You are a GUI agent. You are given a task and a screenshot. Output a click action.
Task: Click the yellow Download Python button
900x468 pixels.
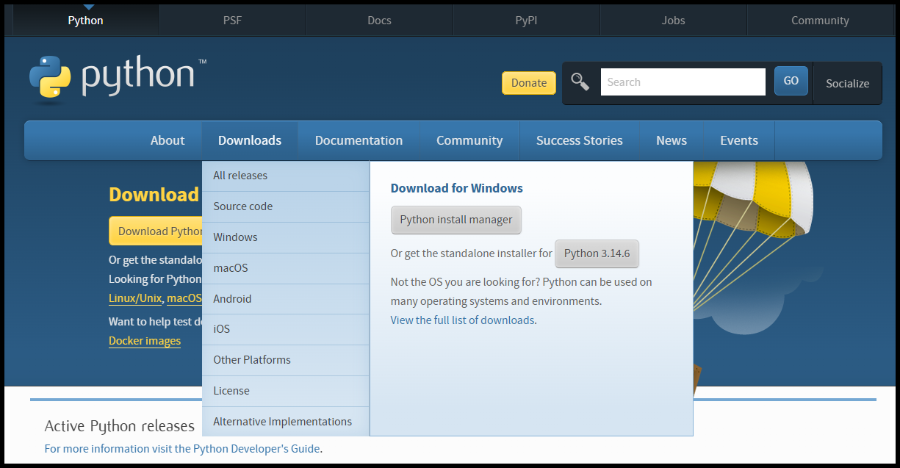pos(156,231)
